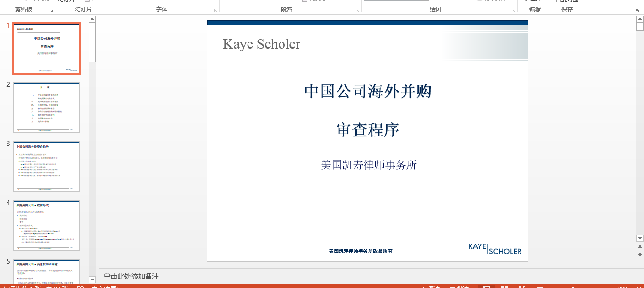The height and width of the screenshot is (288, 644).
Task: Click the thumbnail panel scrollbar thumb
Action: click(x=92, y=42)
